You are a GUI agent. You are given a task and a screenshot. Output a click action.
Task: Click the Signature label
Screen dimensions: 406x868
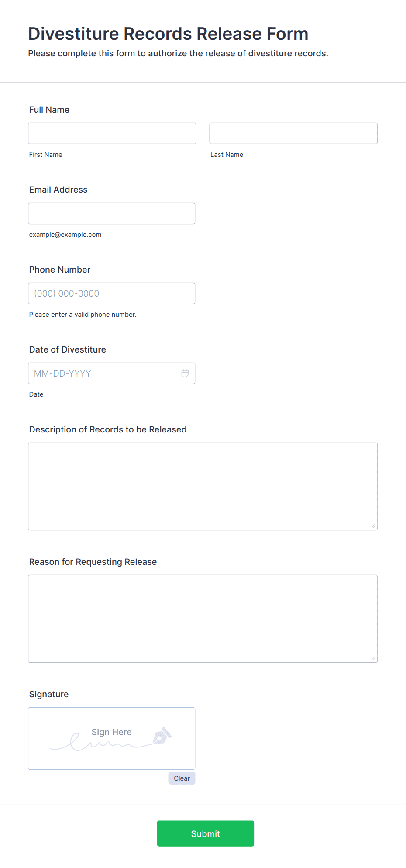point(49,694)
